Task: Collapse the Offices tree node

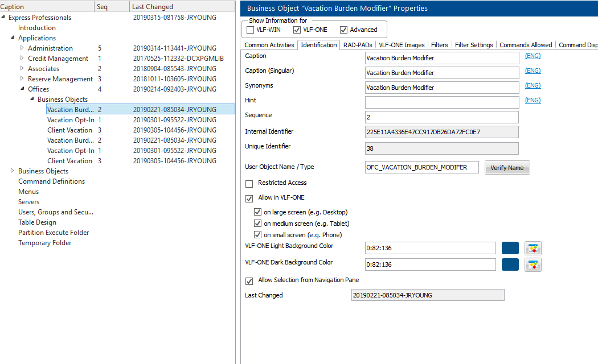Action: tap(22, 89)
